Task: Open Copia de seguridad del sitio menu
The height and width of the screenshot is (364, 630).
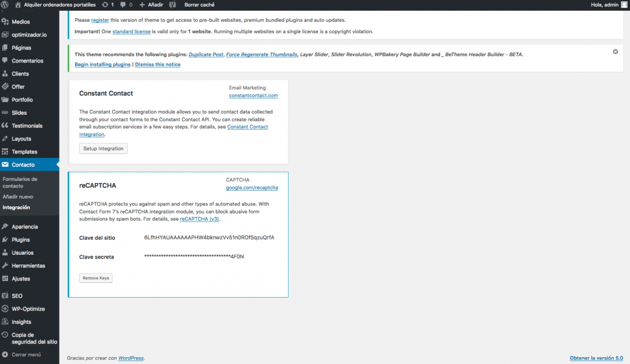Action: coord(29,338)
